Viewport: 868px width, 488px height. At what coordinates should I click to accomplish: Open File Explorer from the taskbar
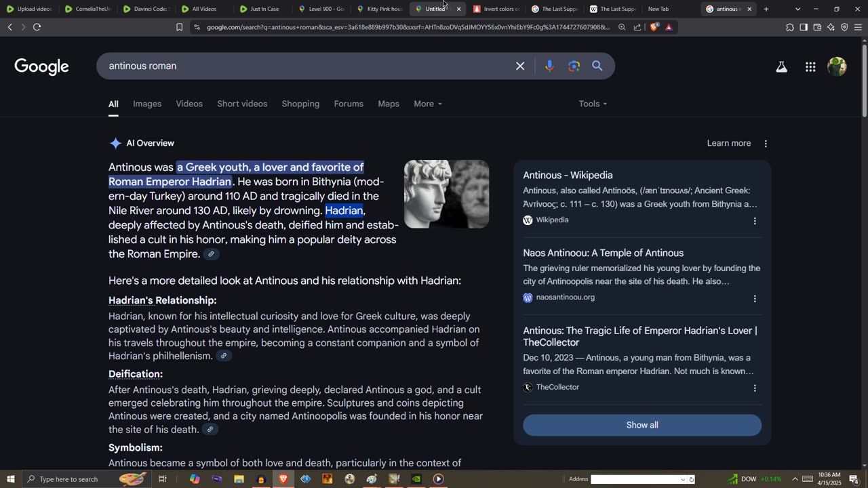pyautogui.click(x=239, y=479)
